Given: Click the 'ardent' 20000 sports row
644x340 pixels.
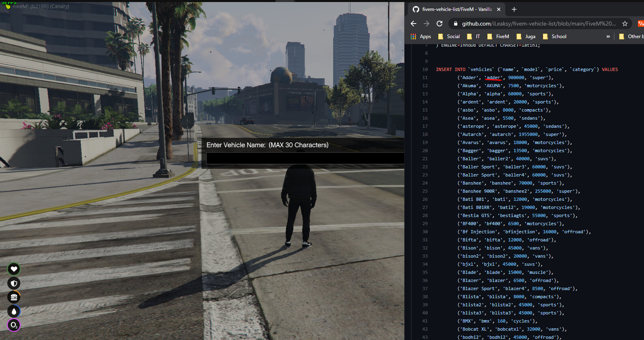Looking at the screenshot, I should point(508,102).
